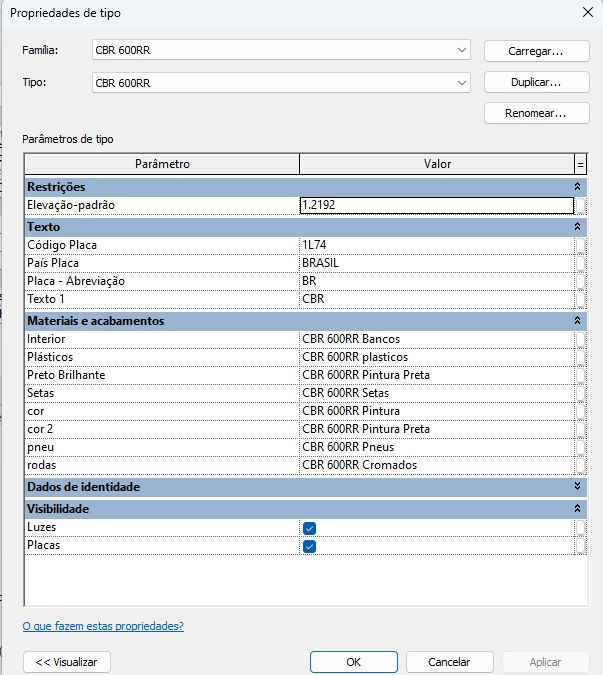The image size is (603, 675).
Task: Click associate button for Elevação-padrão row
Action: coord(580,205)
